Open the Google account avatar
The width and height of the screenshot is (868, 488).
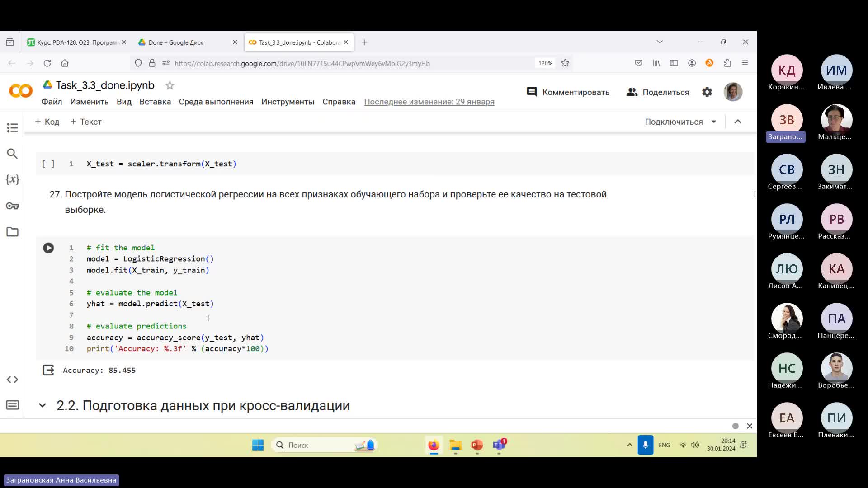[x=733, y=92]
